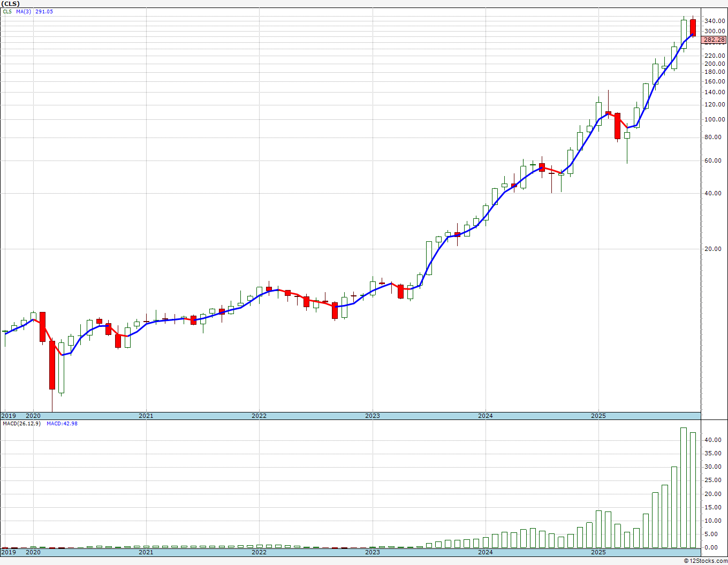Click the MA(3) indicator label in the legend
The image size is (728, 565).
tap(24, 11)
